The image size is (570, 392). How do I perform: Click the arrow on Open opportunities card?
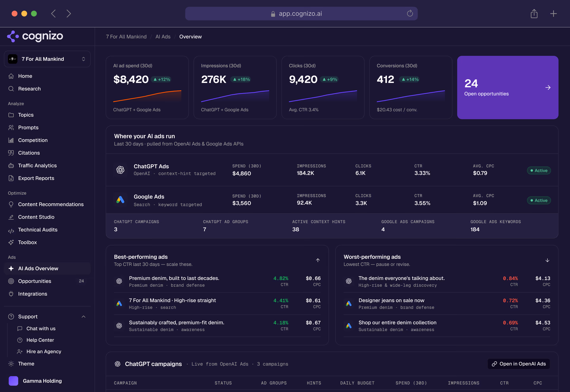548,88
